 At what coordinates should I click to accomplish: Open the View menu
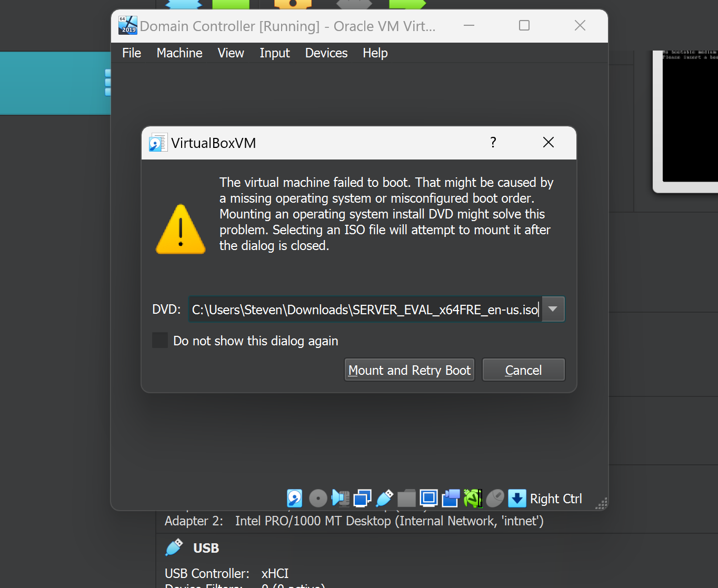tap(231, 53)
